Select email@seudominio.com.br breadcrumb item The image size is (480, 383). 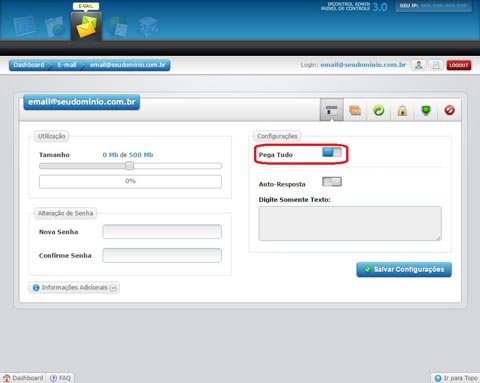coord(128,65)
